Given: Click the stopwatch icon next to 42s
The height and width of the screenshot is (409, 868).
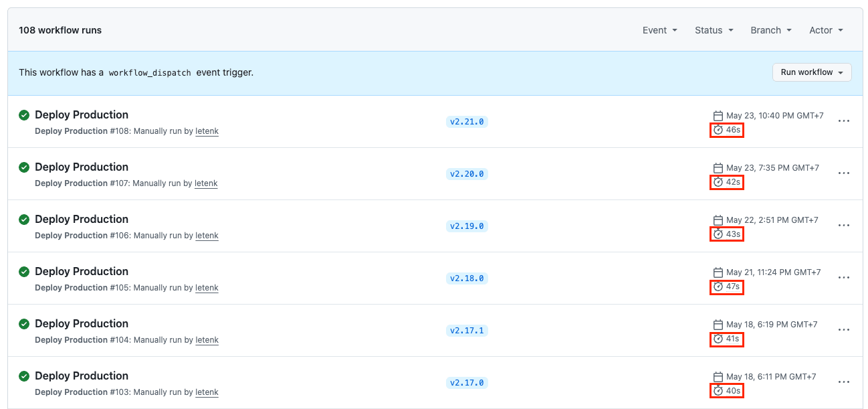Looking at the screenshot, I should (718, 182).
